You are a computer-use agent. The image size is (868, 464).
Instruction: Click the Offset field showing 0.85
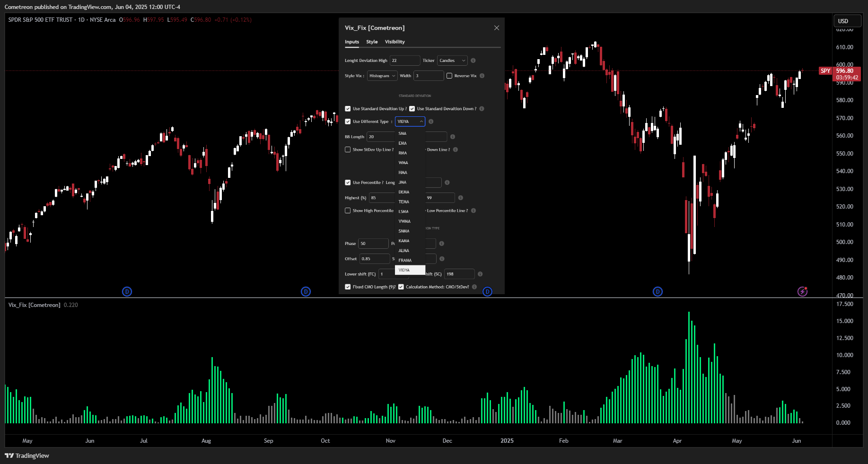click(x=375, y=259)
